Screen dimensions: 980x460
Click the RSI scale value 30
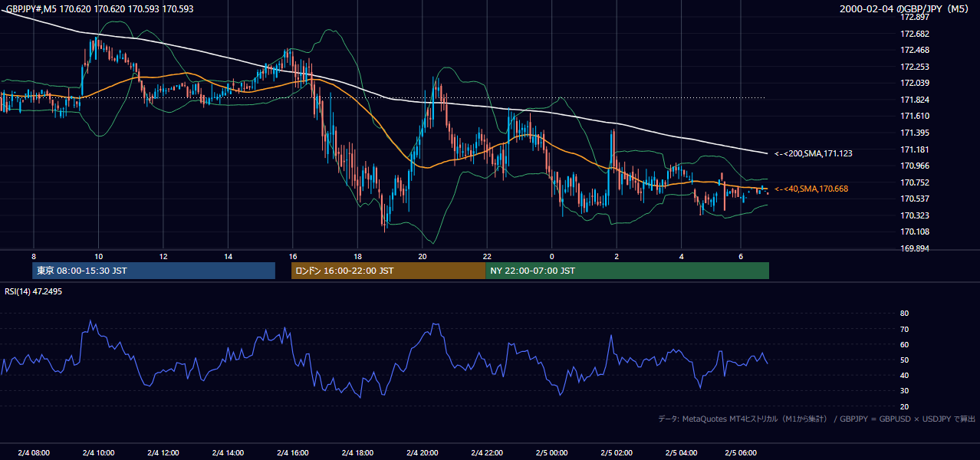(x=905, y=391)
